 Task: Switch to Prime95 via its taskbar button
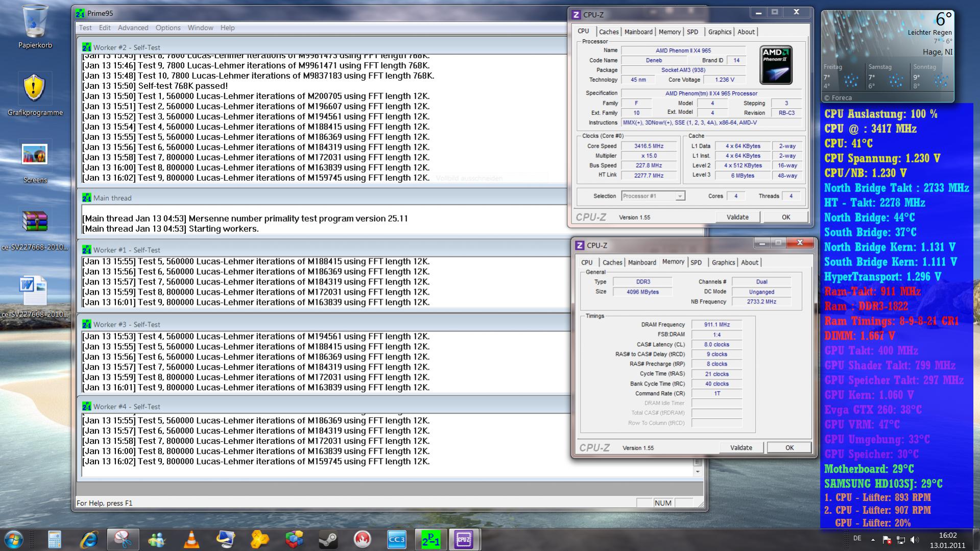pyautogui.click(x=431, y=539)
